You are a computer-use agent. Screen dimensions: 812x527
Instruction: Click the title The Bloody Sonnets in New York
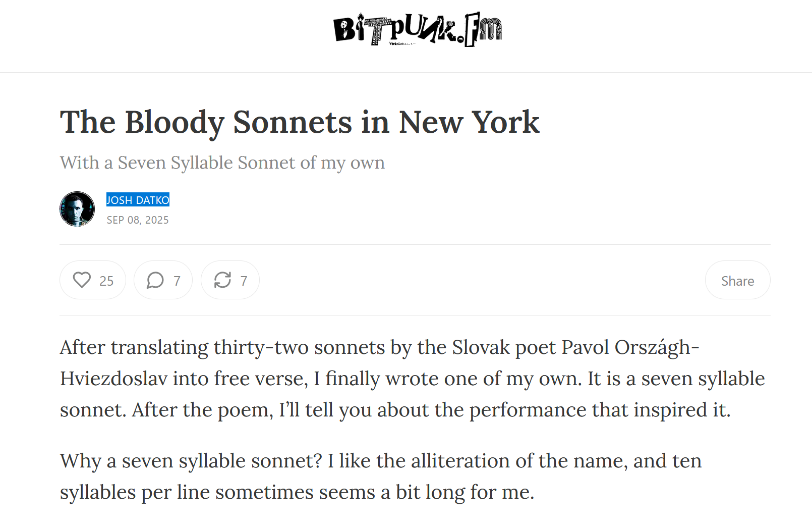point(300,122)
